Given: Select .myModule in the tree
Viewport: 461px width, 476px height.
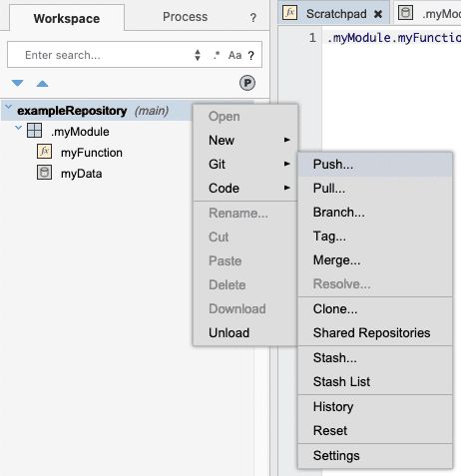Looking at the screenshot, I should (80, 132).
